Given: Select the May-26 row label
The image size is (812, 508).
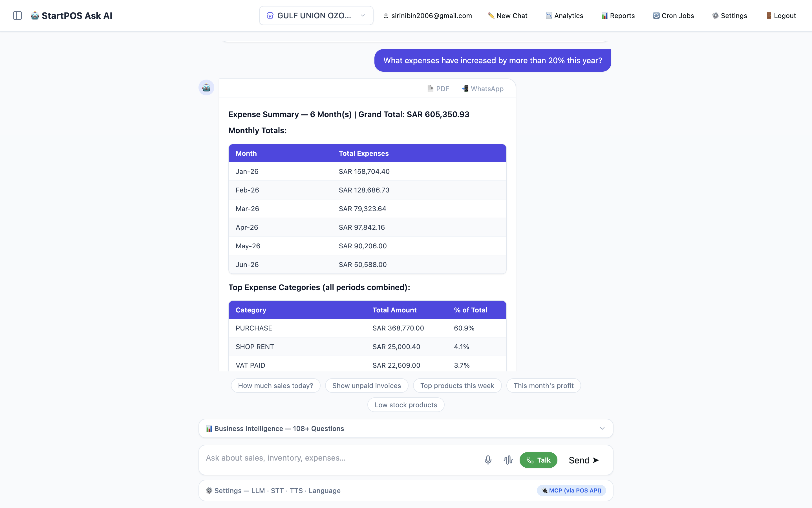Looking at the screenshot, I should (x=248, y=246).
